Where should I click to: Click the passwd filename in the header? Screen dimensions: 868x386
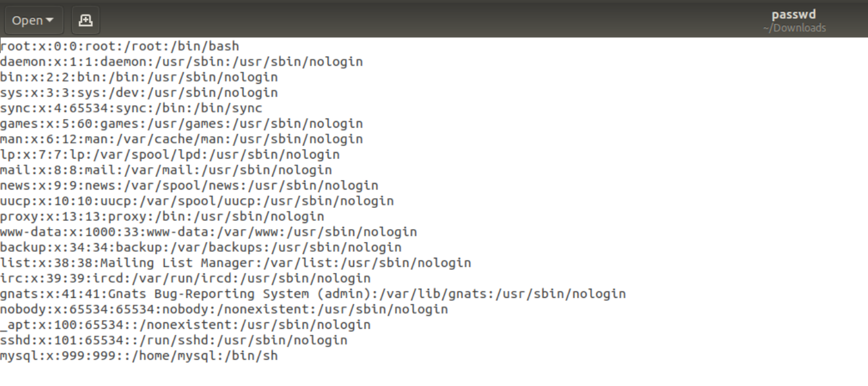[794, 15]
